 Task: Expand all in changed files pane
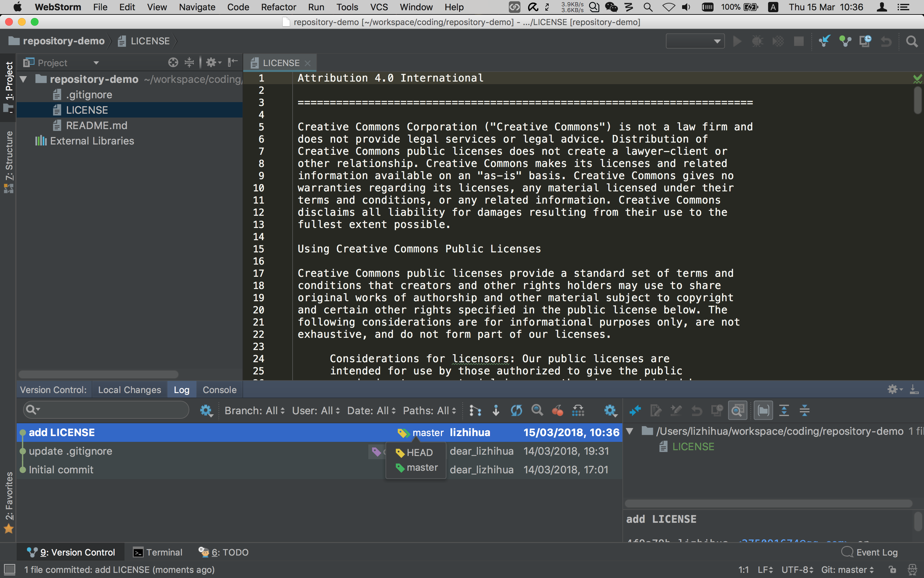point(784,411)
